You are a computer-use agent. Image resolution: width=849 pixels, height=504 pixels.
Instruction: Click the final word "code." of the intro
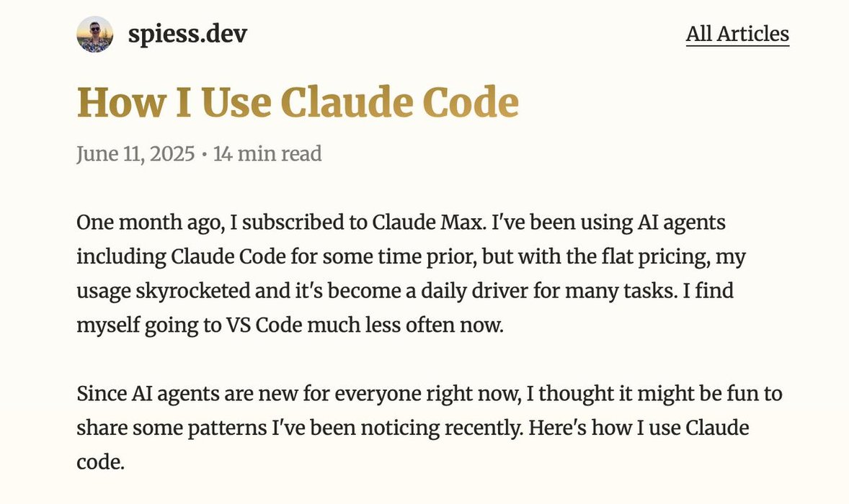100,462
